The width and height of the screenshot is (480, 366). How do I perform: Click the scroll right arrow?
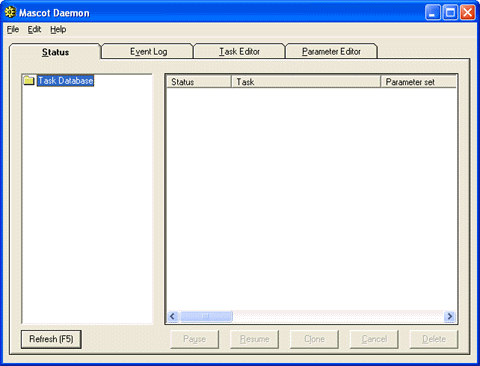450,316
